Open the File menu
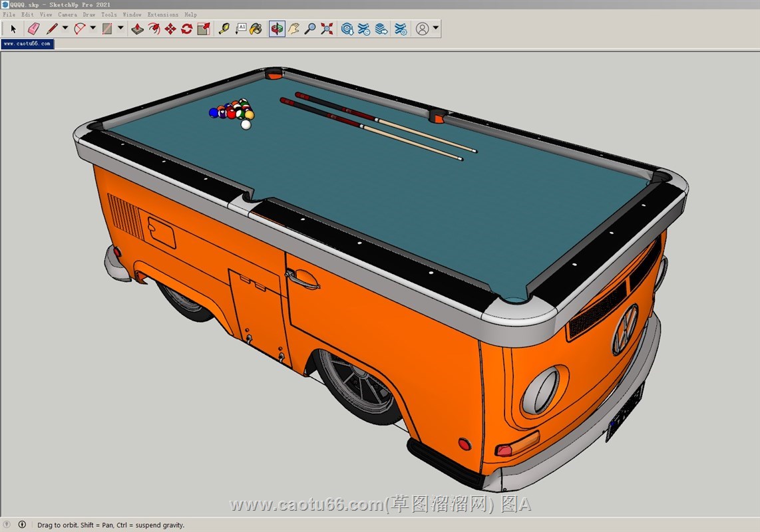 coord(9,15)
